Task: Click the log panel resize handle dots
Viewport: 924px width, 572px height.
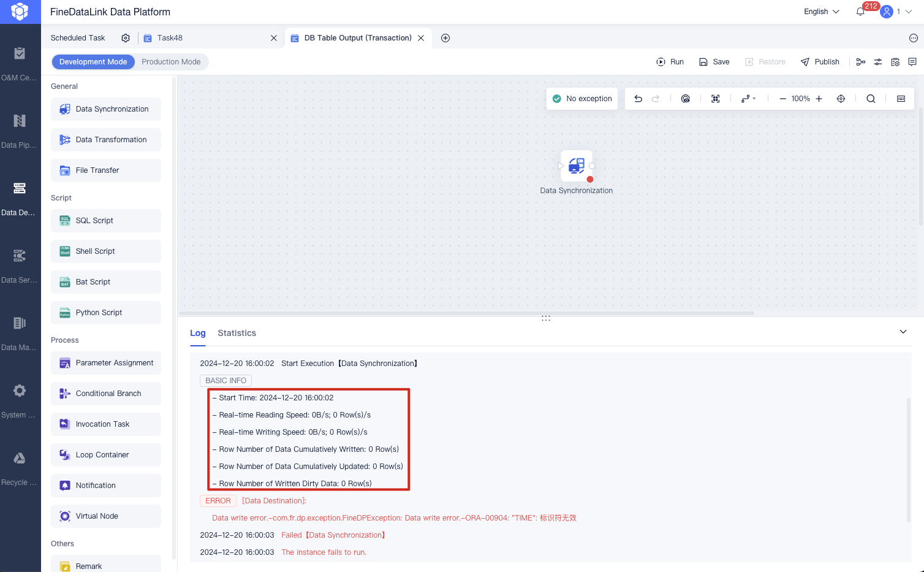Action: (x=546, y=318)
